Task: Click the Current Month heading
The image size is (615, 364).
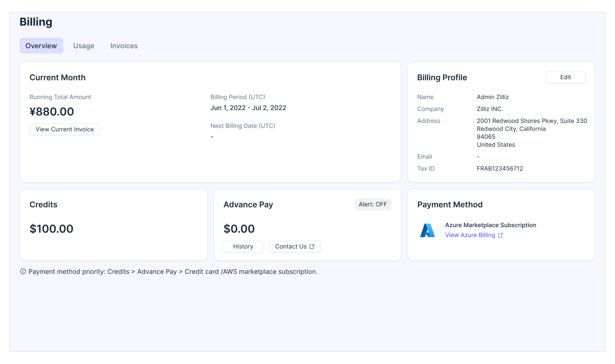Action: tap(57, 78)
